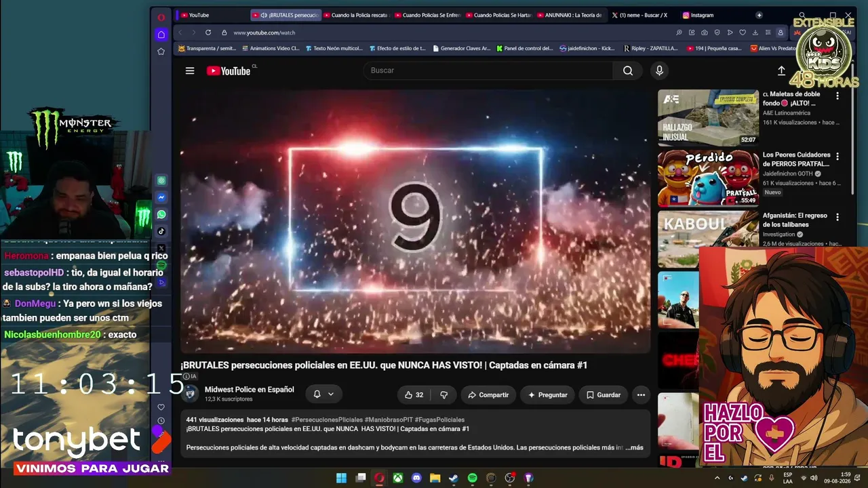The height and width of the screenshot is (488, 868).
Task: Open ChatGPT in the Opera sidebar
Action: (161, 180)
